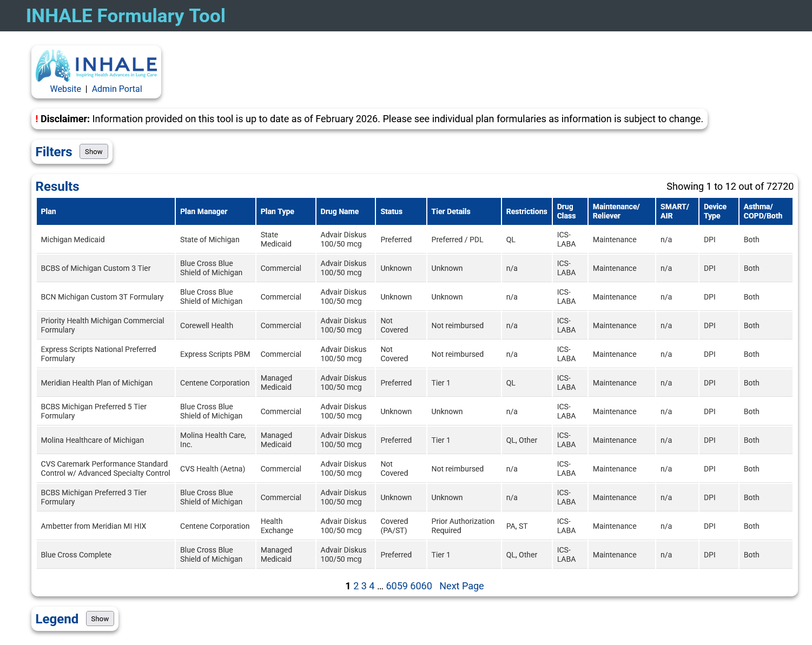Select the Michigan Medicaid plan row
The image size is (812, 645).
[414, 240]
